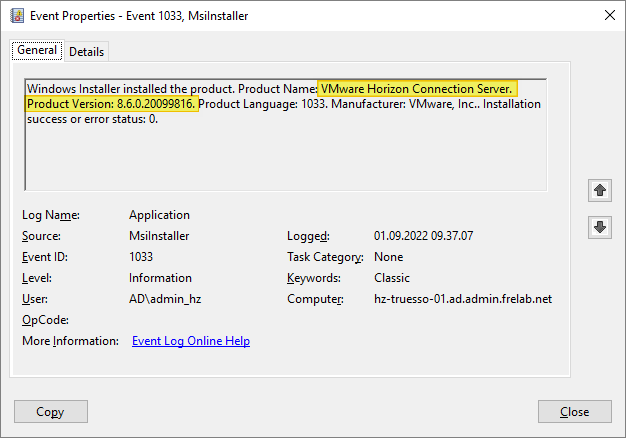Switch to the Details tab

click(x=87, y=51)
